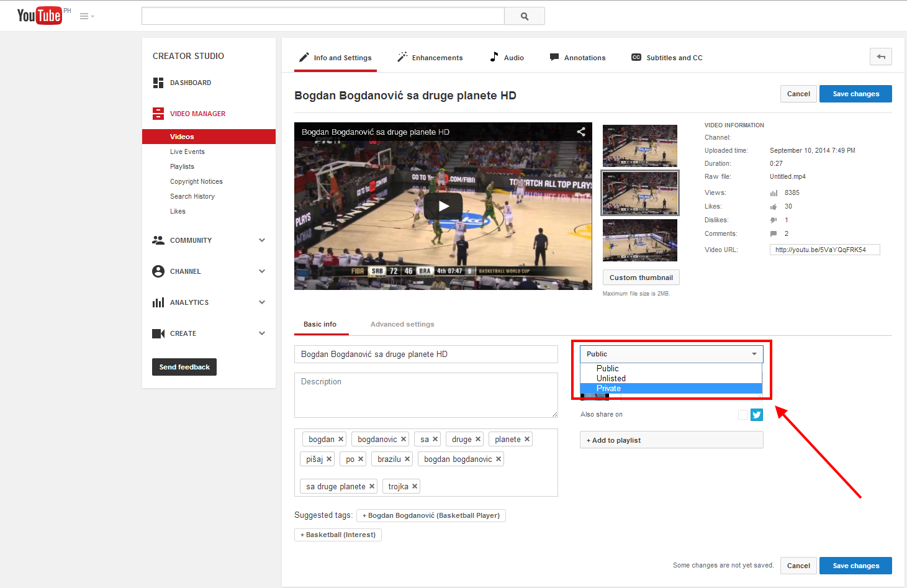The height and width of the screenshot is (588, 907).
Task: Remove the 'po' tag
Action: 361,459
